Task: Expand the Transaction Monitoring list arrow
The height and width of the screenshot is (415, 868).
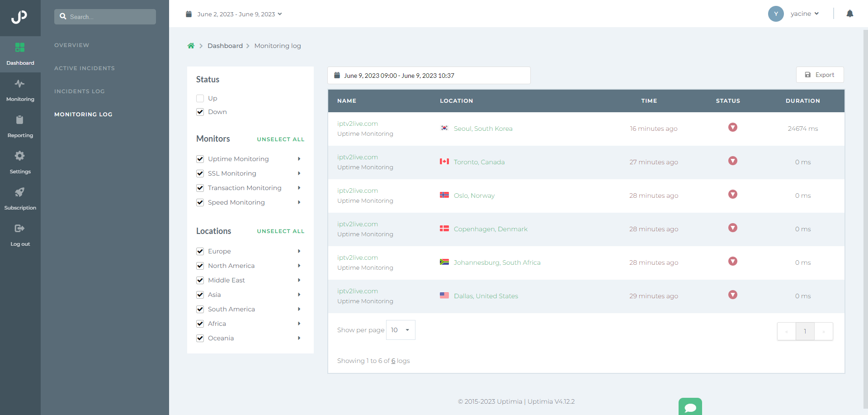Action: click(299, 188)
